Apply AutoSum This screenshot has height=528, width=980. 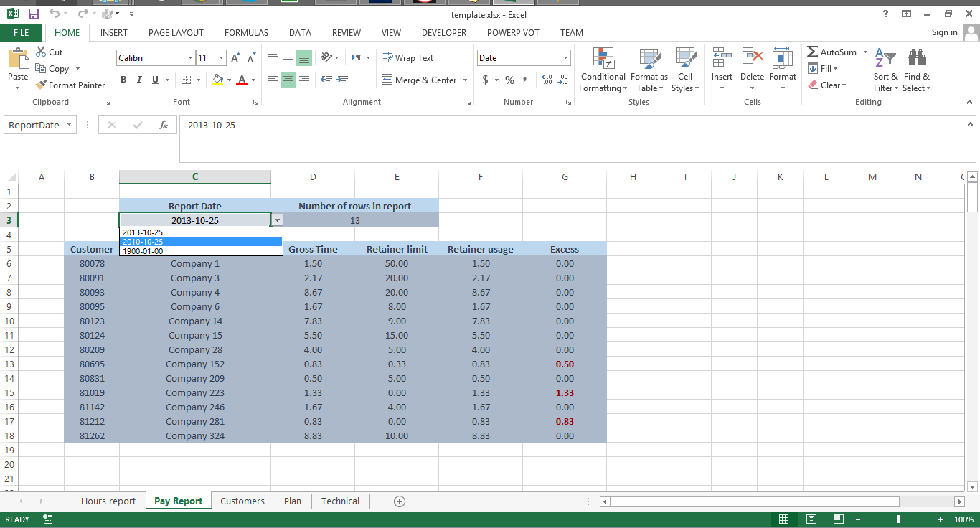(832, 52)
